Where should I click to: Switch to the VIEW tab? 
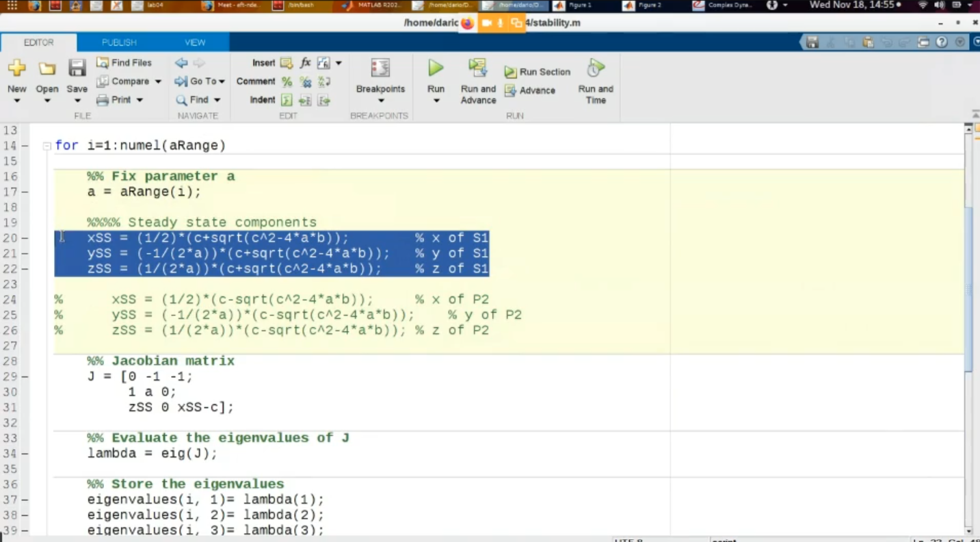pyautogui.click(x=195, y=42)
